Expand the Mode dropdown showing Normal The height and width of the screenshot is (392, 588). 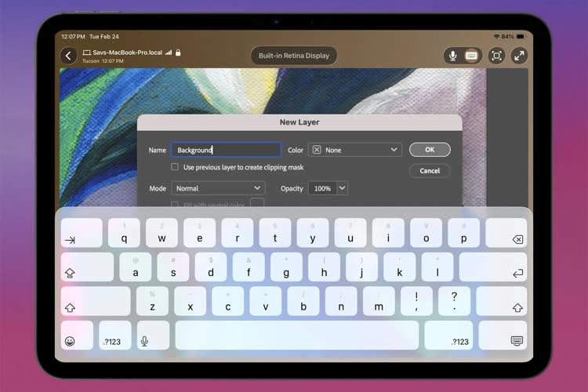[219, 188]
